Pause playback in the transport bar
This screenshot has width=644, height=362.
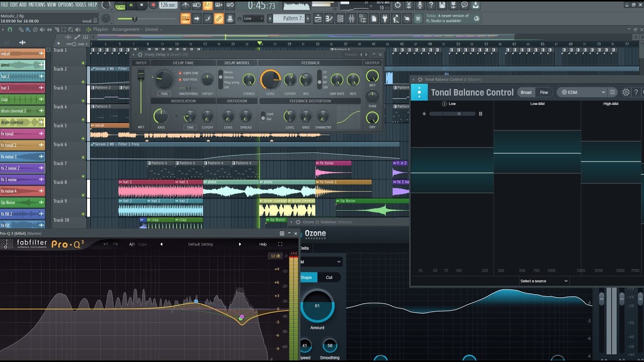coord(131,5)
